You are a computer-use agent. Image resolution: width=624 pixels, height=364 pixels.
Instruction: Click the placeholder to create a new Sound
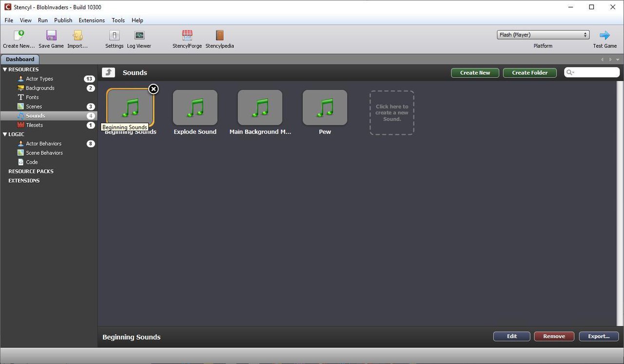click(392, 113)
